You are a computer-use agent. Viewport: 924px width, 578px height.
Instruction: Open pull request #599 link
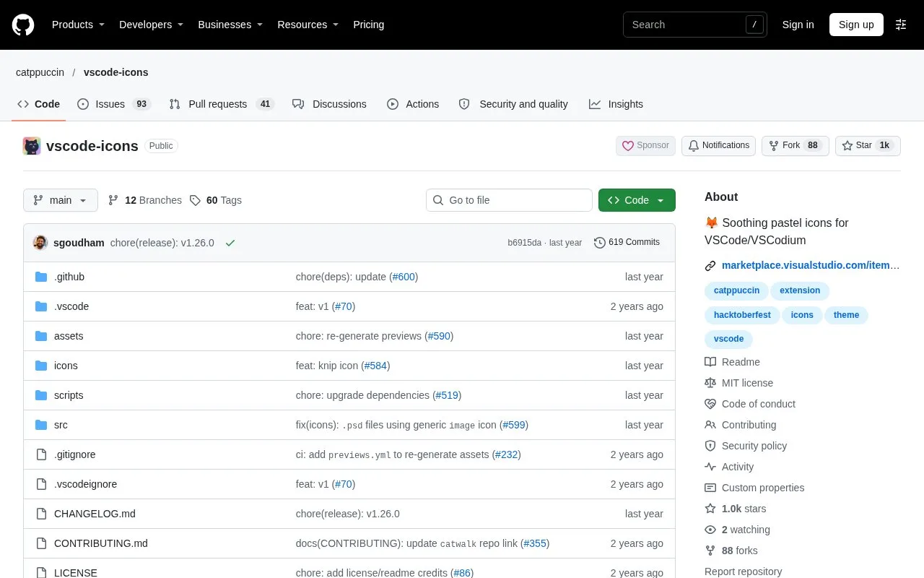coord(514,425)
